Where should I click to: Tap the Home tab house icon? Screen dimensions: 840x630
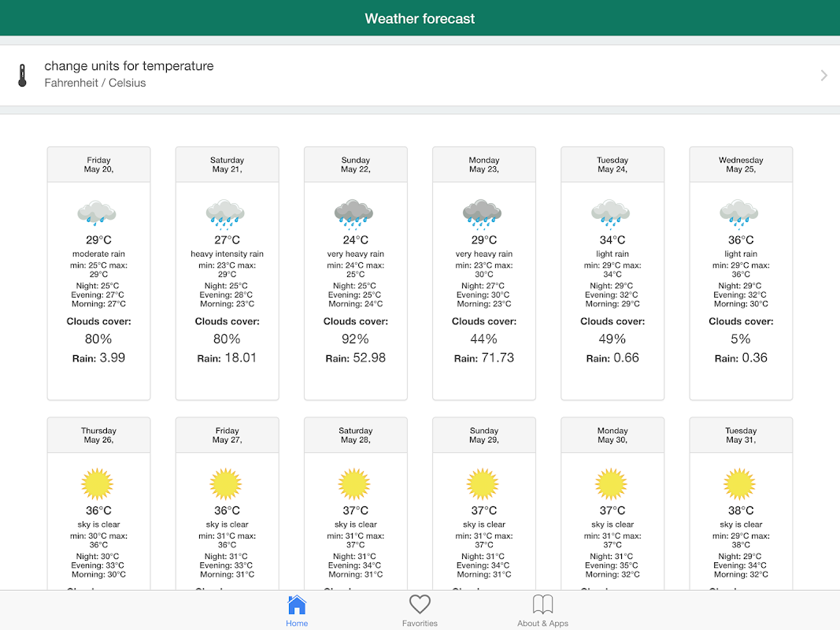point(296,604)
